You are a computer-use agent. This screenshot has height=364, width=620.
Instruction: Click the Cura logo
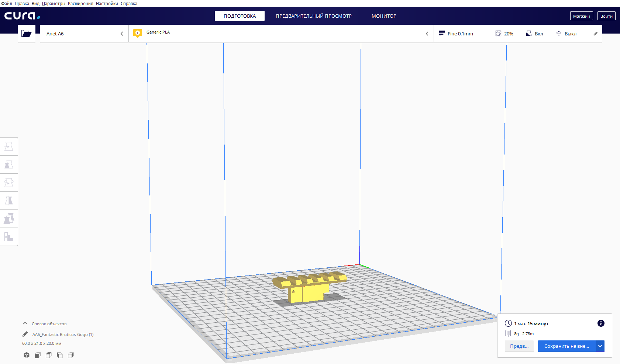22,16
